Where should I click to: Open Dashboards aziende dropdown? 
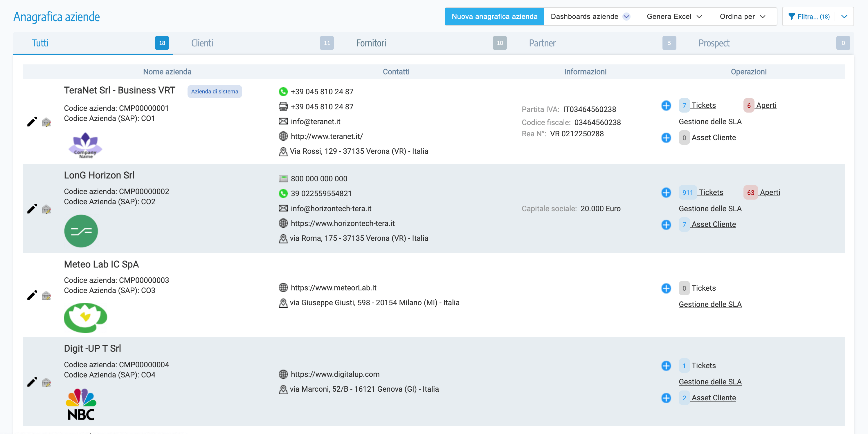pos(590,17)
